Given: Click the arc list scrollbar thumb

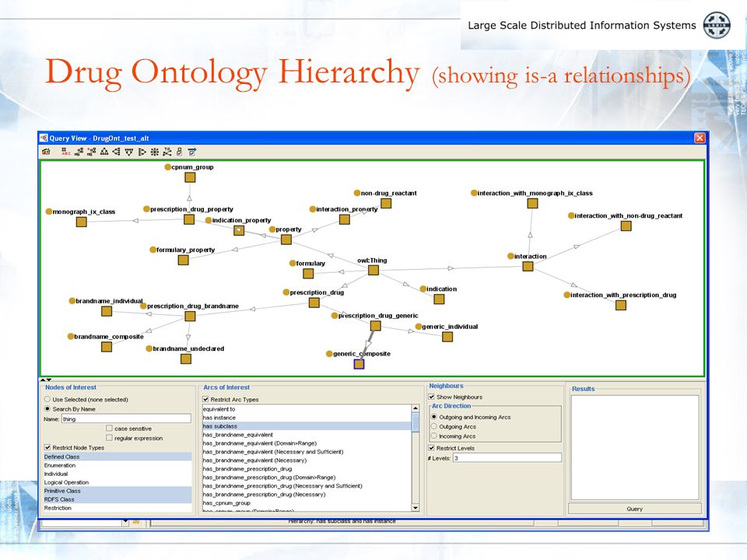Looking at the screenshot, I should (416, 422).
